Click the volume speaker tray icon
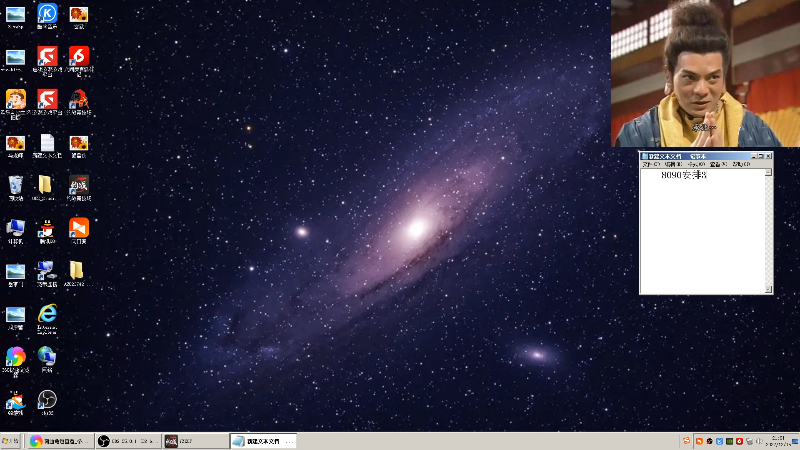The image size is (800, 450). [x=759, y=441]
